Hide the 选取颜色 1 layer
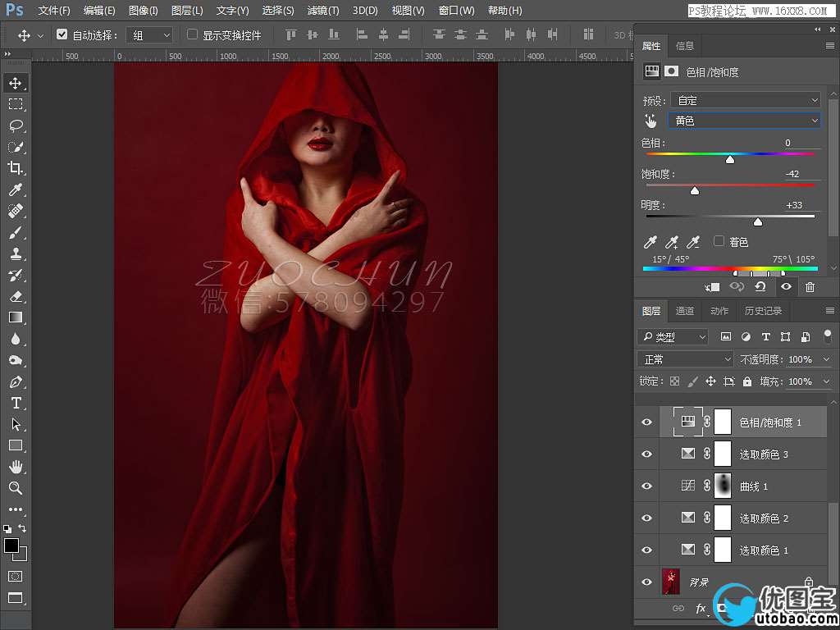The image size is (840, 630). [x=647, y=550]
